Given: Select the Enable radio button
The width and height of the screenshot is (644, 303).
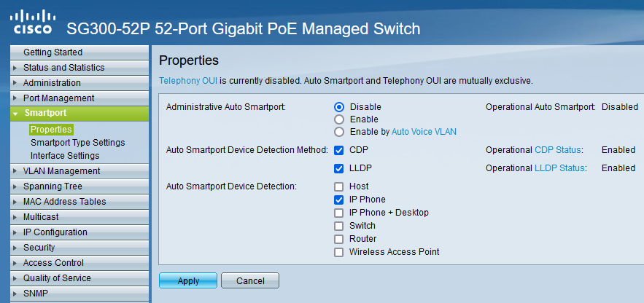Looking at the screenshot, I should pyautogui.click(x=339, y=119).
